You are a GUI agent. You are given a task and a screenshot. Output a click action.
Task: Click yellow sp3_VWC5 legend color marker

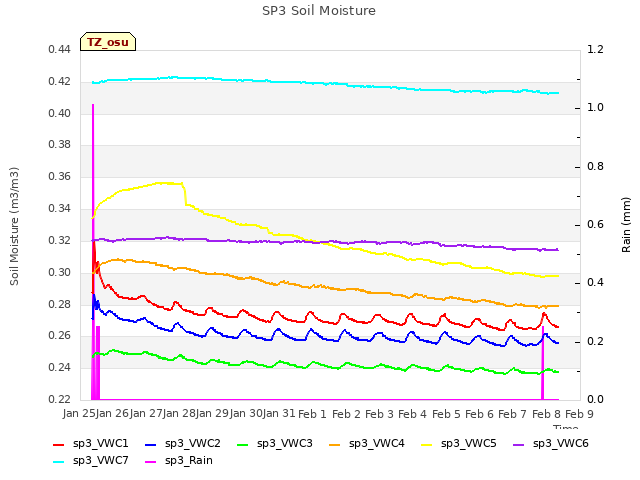pos(427,444)
